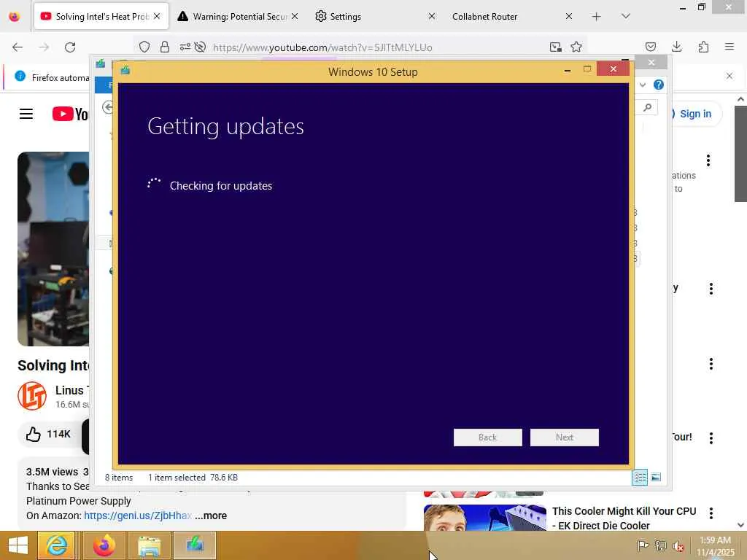Open EK Direct Die Cooler video thumbnail
Screen dimensions: 747x560
(x=485, y=518)
